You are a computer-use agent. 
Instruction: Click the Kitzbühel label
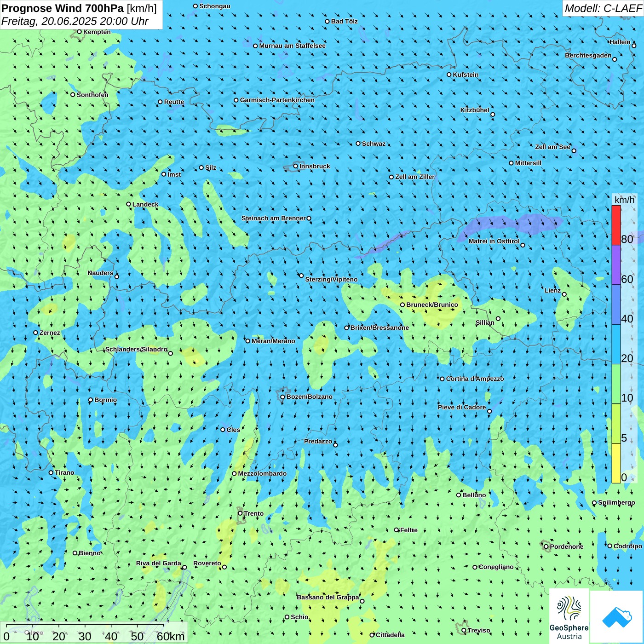pos(475,110)
